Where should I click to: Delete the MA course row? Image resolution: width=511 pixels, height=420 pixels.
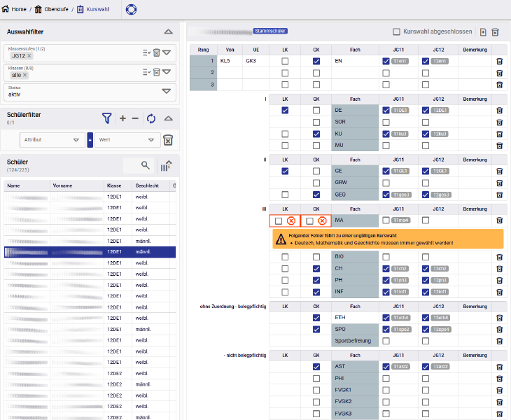(499, 220)
